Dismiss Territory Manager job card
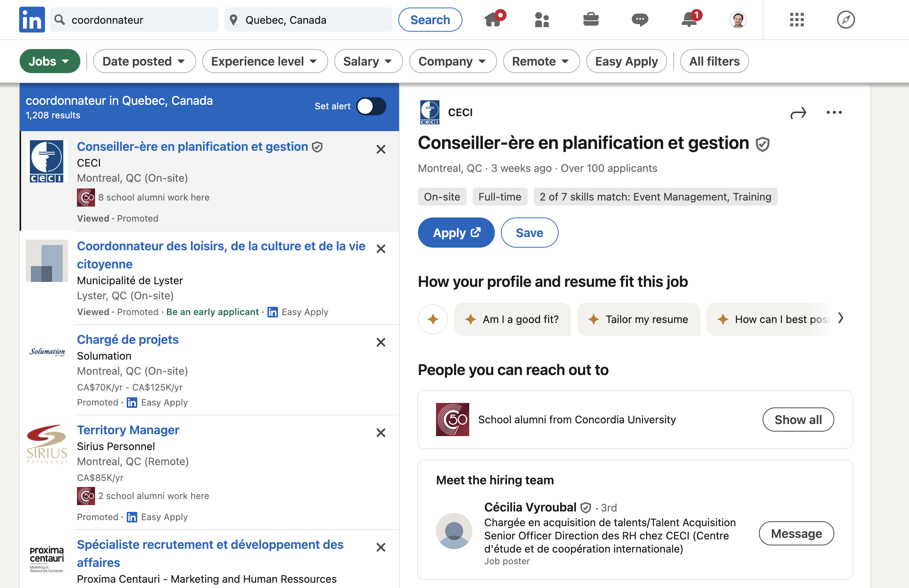Viewport: 909px width, 588px height. click(381, 432)
